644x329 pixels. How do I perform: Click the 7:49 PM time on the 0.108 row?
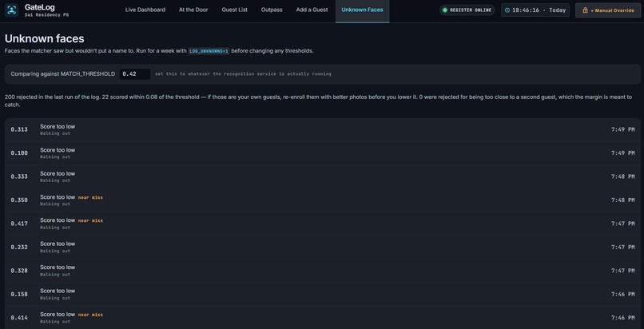click(x=622, y=153)
